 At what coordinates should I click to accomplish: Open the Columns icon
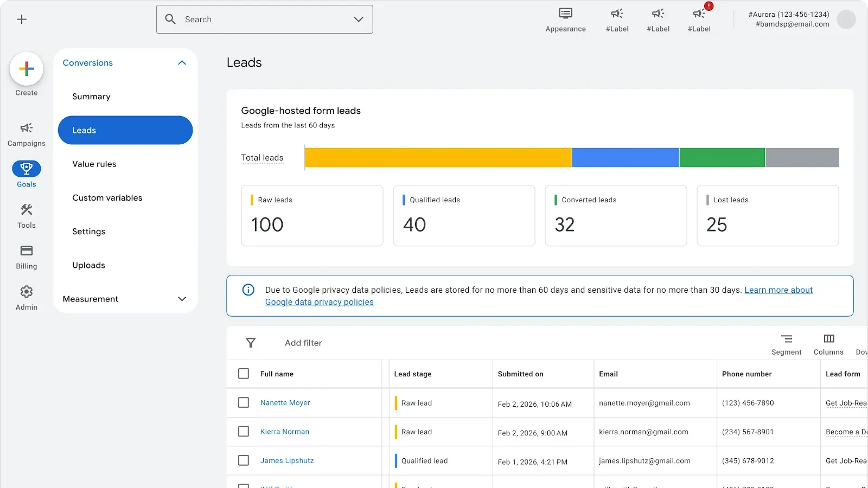coord(829,339)
